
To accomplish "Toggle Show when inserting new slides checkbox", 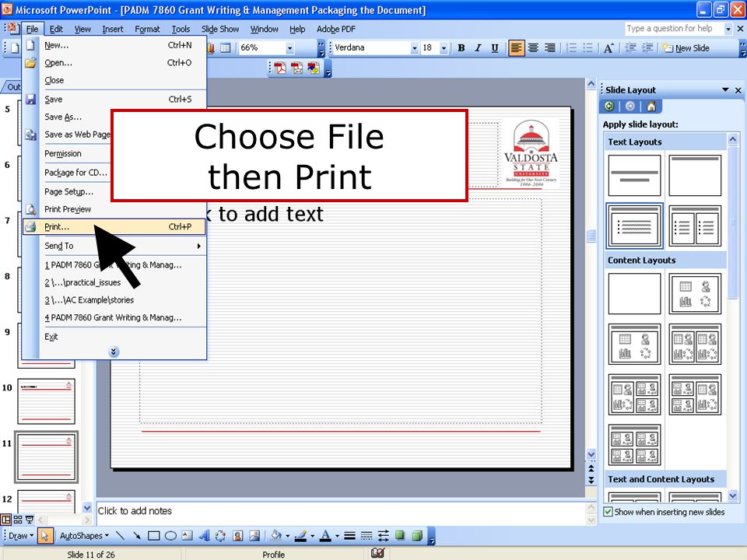I will tap(608, 512).
